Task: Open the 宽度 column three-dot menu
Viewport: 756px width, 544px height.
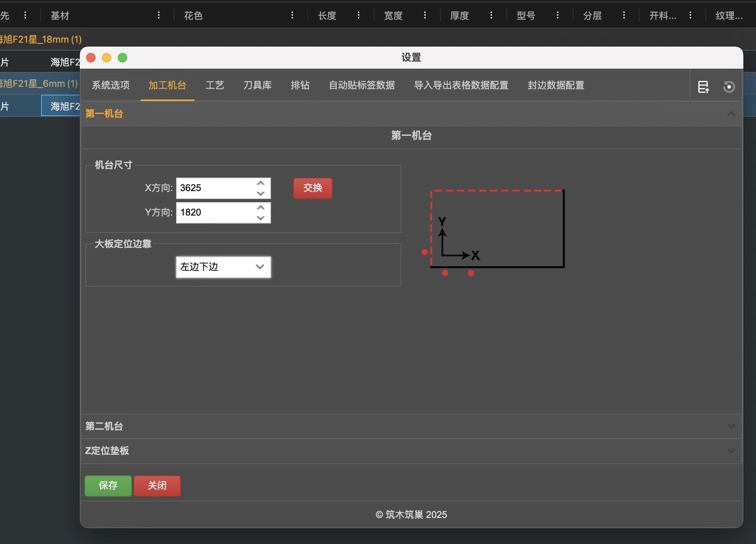Action: point(425,15)
